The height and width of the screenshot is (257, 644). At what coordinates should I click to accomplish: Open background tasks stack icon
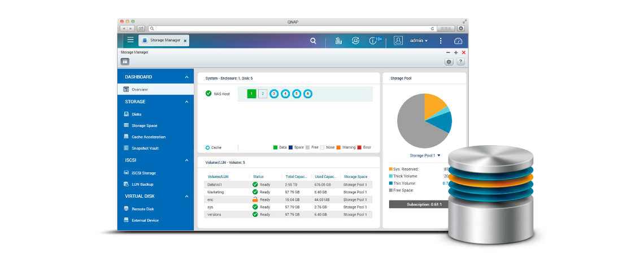tap(338, 41)
